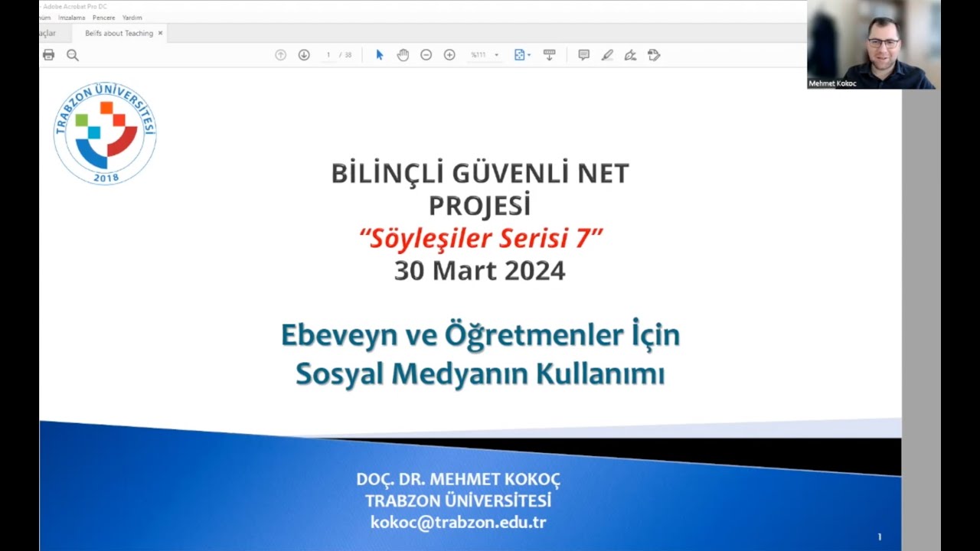
Task: Click the "Sosyal Medyanın Kullanımı" heading line
Action: point(480,373)
